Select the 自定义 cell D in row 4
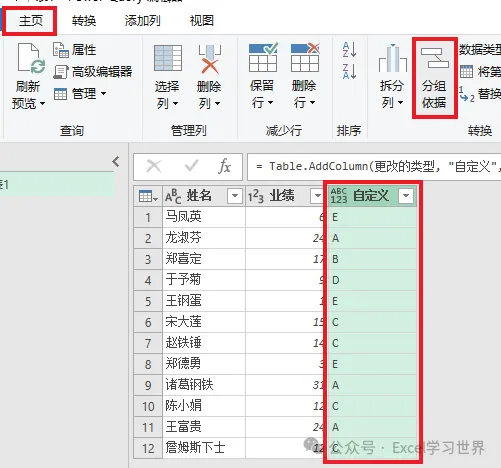The image size is (501, 468). pyautogui.click(x=372, y=280)
